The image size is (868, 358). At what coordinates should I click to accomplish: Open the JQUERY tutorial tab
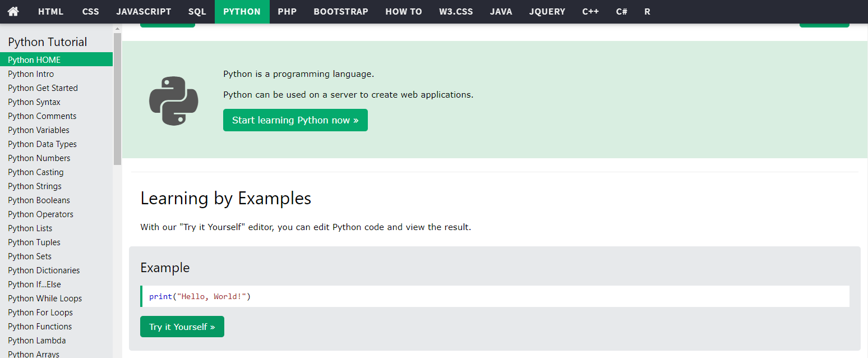547,11
